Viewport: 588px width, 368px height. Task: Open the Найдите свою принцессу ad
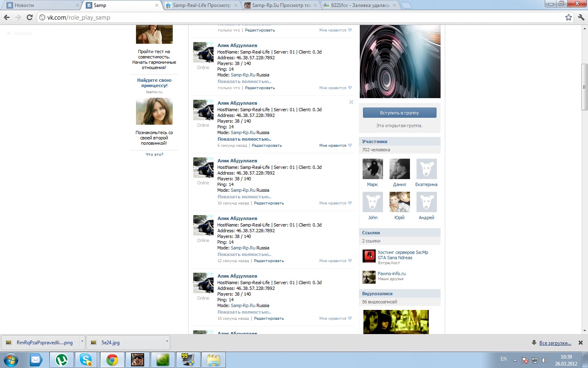[154, 83]
